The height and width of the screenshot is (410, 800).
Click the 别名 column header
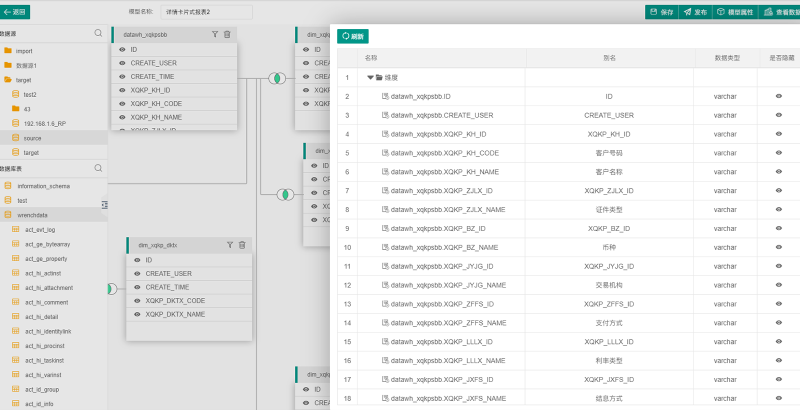click(609, 58)
